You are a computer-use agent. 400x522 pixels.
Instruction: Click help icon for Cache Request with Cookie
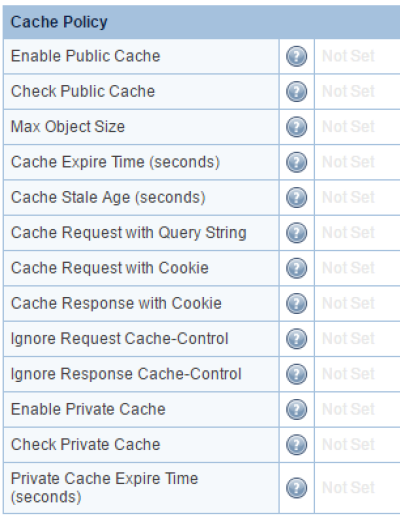click(x=296, y=268)
